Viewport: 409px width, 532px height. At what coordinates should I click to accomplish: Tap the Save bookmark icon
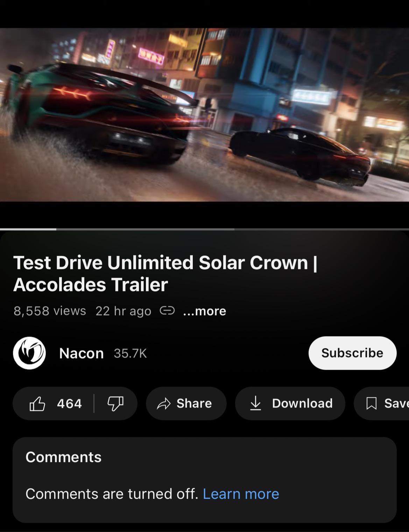pyautogui.click(x=371, y=404)
